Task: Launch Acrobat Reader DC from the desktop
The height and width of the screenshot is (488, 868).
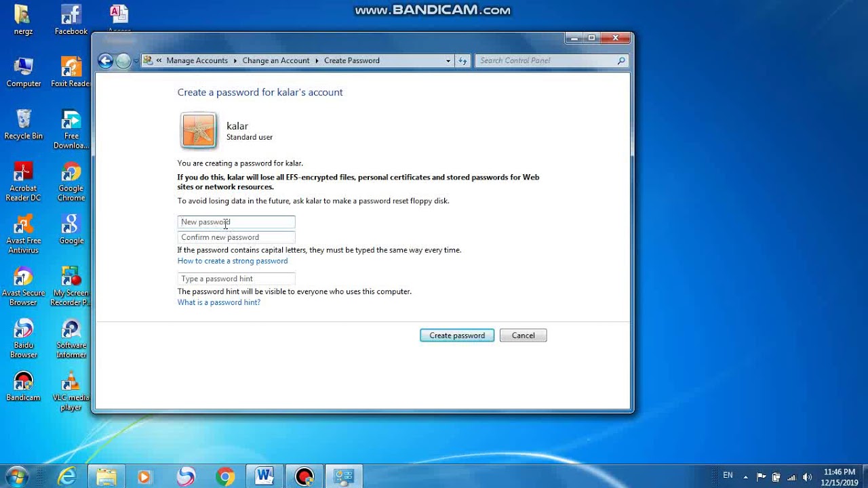Action: (23, 182)
